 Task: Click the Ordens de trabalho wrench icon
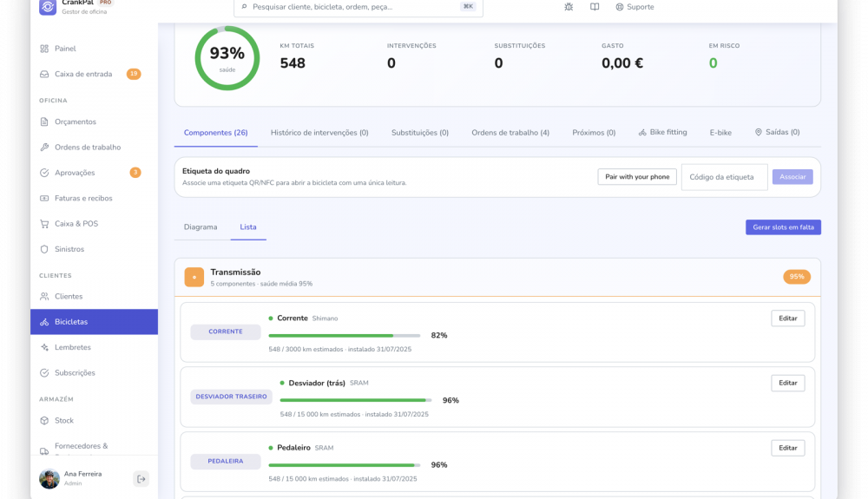coord(44,148)
